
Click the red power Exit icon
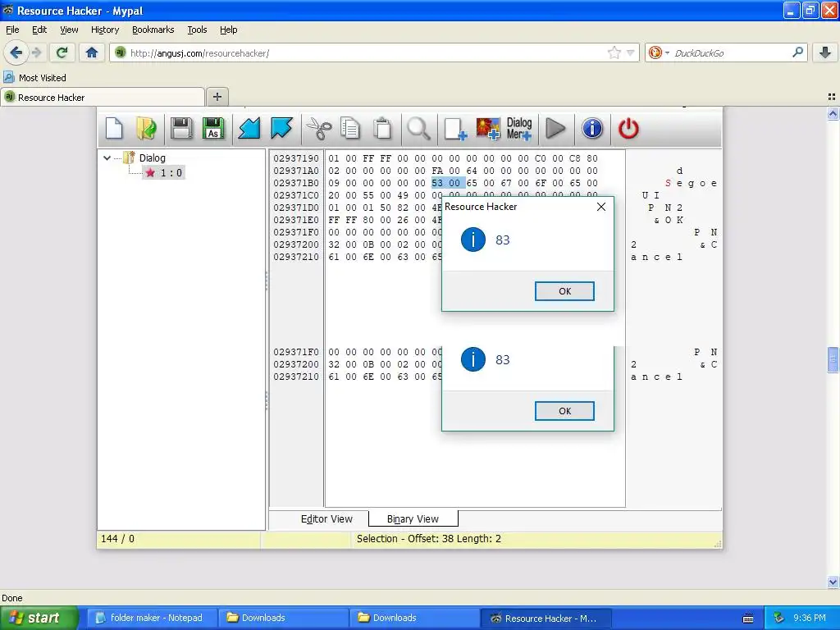click(628, 129)
